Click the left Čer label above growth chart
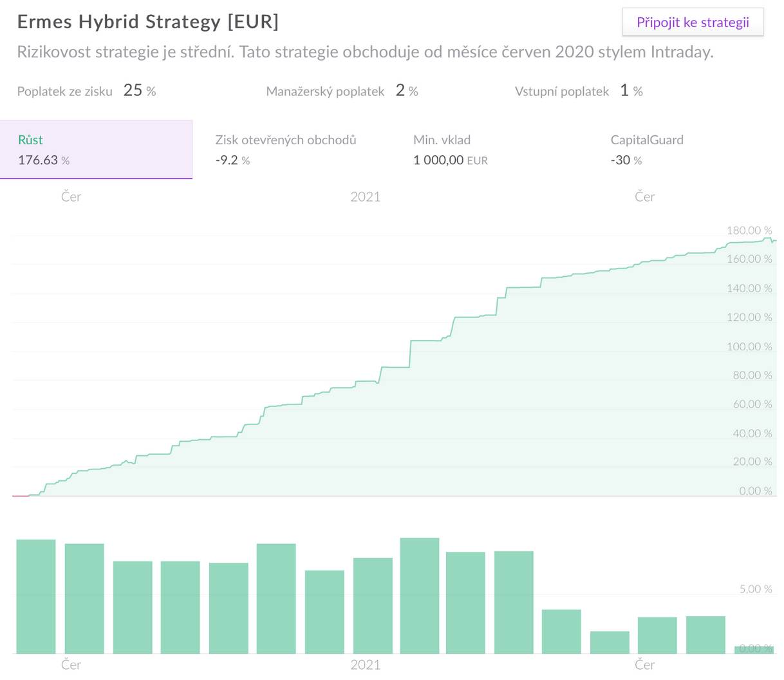The width and height of the screenshot is (784, 680). pos(71,197)
